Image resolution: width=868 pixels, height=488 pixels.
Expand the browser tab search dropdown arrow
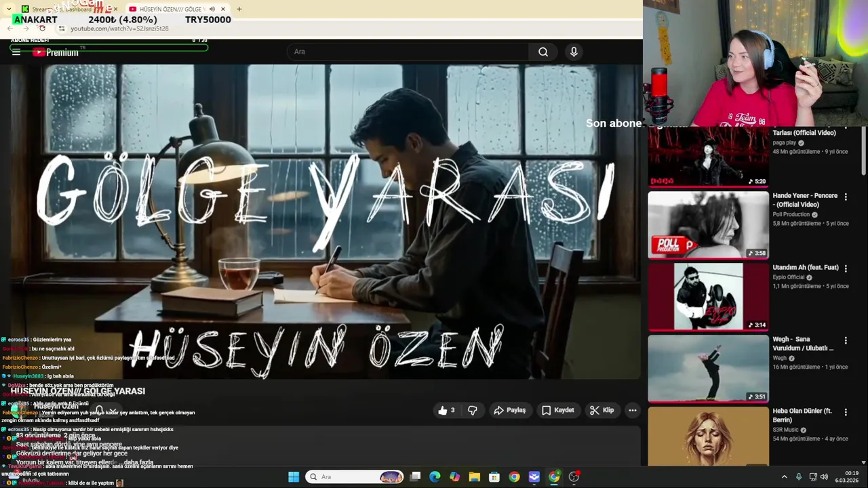click(8, 9)
